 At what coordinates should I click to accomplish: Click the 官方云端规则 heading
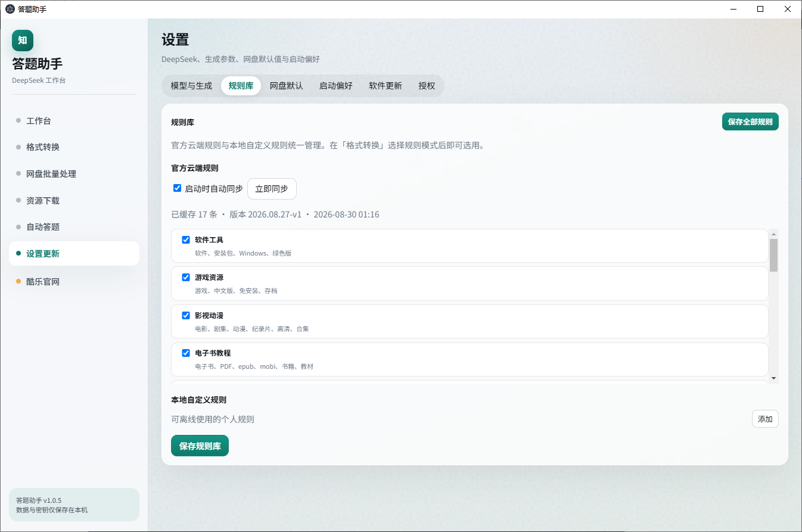tap(195, 168)
